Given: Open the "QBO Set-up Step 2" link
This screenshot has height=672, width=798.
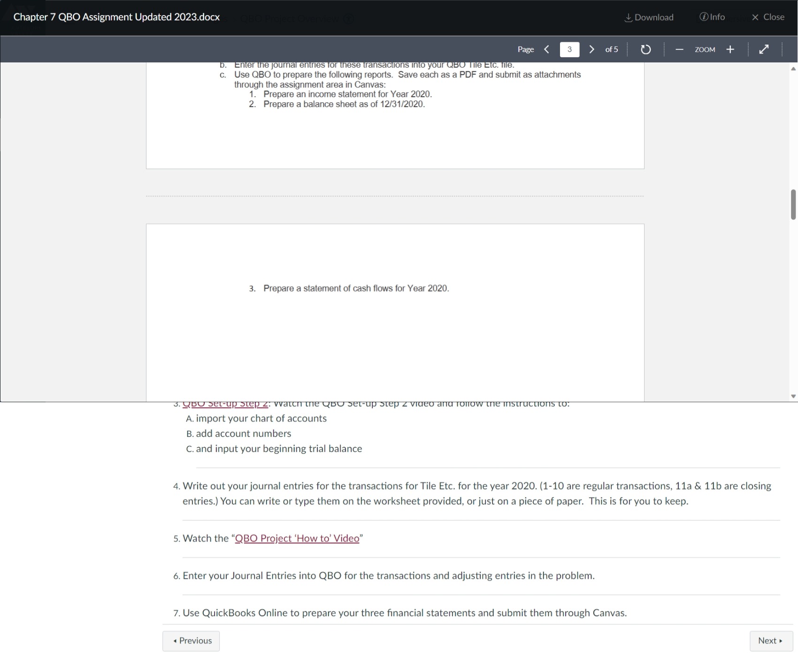Looking at the screenshot, I should click(x=225, y=403).
